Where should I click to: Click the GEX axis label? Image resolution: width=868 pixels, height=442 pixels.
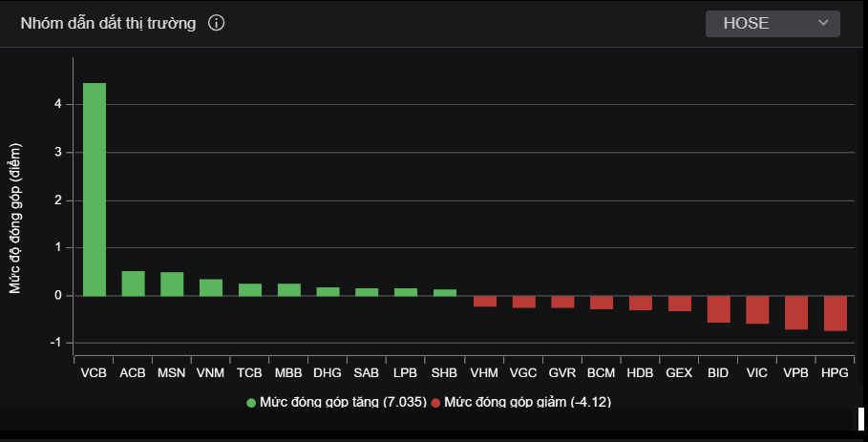coord(679,372)
